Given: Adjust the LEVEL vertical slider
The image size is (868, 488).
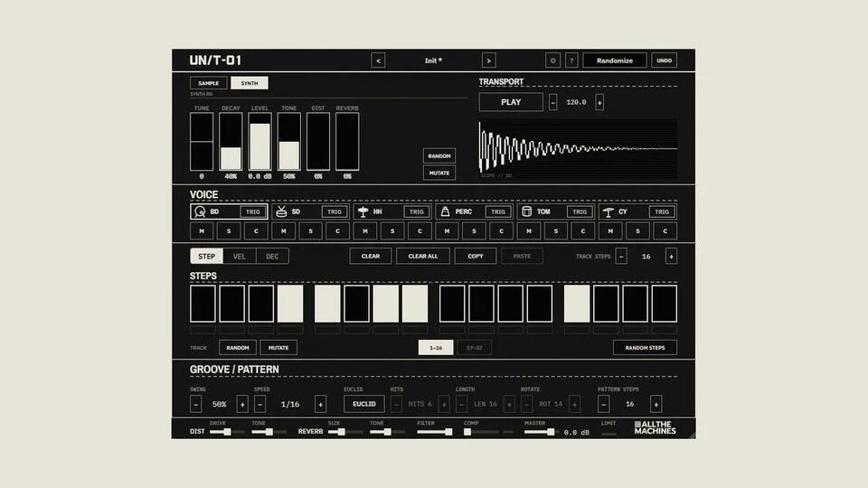Looking at the screenshot, I should coord(259,142).
